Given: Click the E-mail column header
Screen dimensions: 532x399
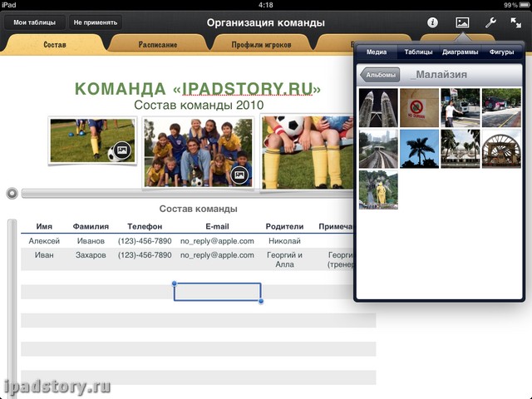Looking at the screenshot, I should [217, 226].
